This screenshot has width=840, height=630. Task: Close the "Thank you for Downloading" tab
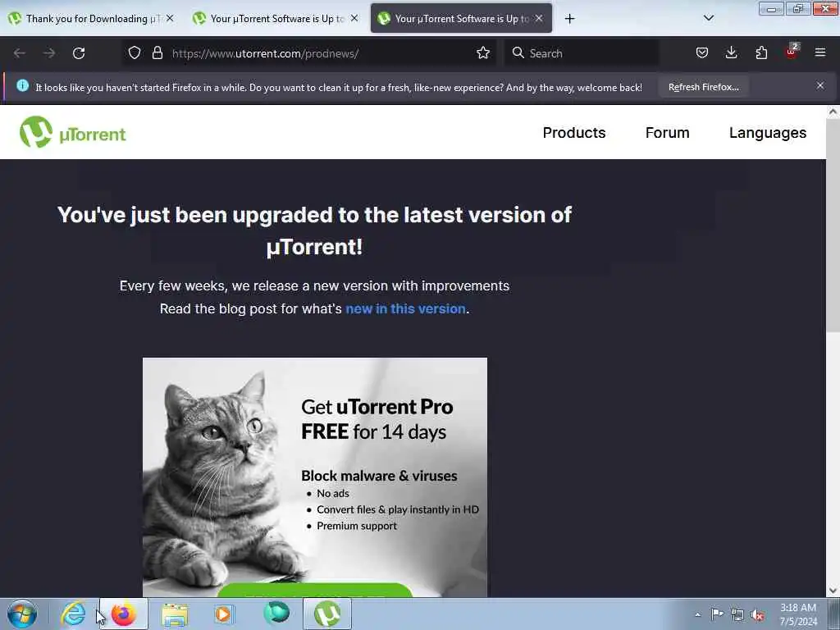pyautogui.click(x=170, y=18)
